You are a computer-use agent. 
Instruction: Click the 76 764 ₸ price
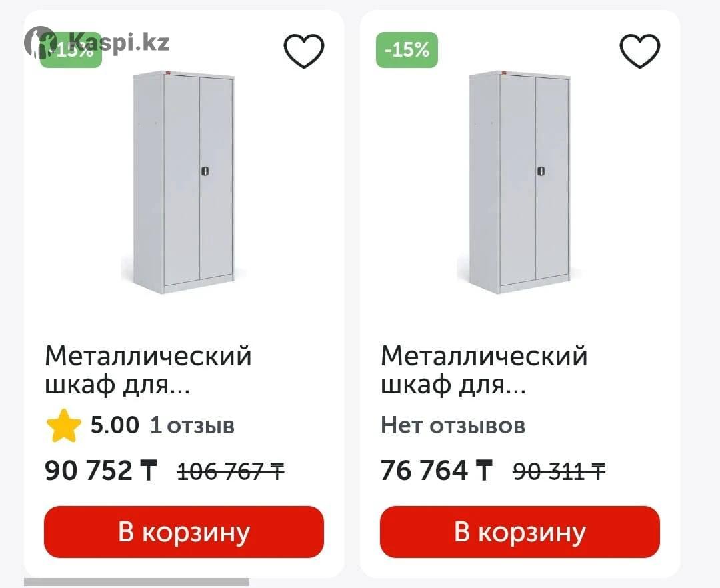(437, 471)
